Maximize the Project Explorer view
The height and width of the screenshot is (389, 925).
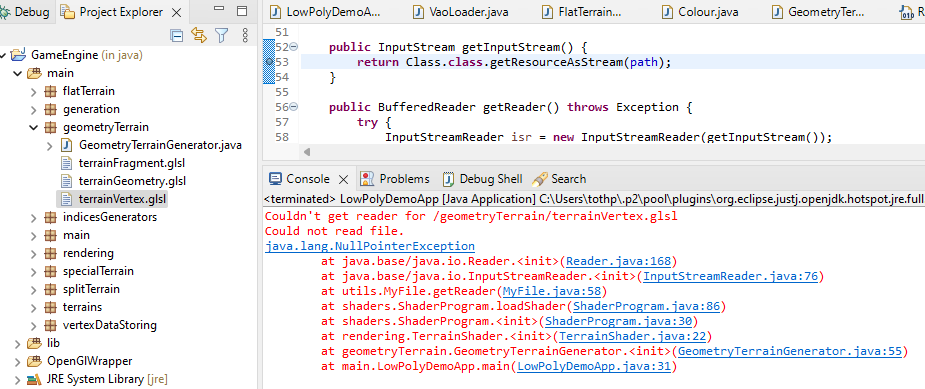(x=241, y=11)
